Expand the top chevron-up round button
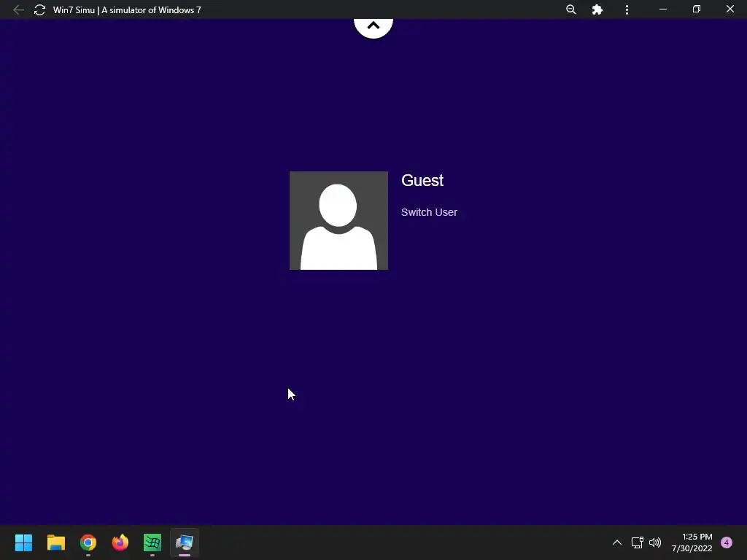Viewport: 747px width, 560px height. click(x=373, y=27)
